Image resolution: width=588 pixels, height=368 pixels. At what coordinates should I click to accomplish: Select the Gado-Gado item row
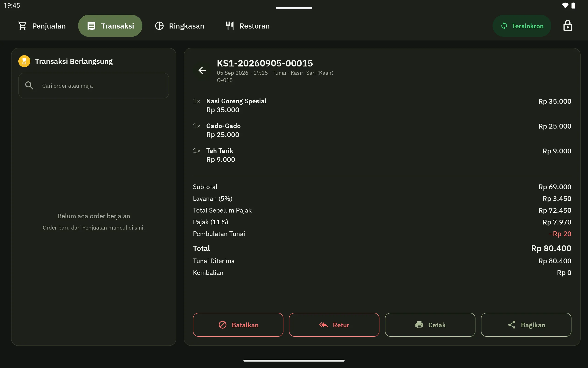382,130
